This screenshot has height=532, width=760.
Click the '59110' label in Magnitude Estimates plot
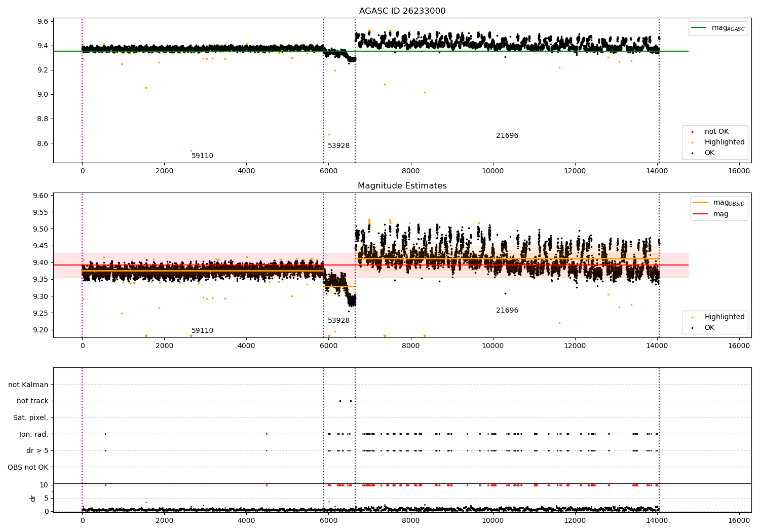[x=202, y=331]
